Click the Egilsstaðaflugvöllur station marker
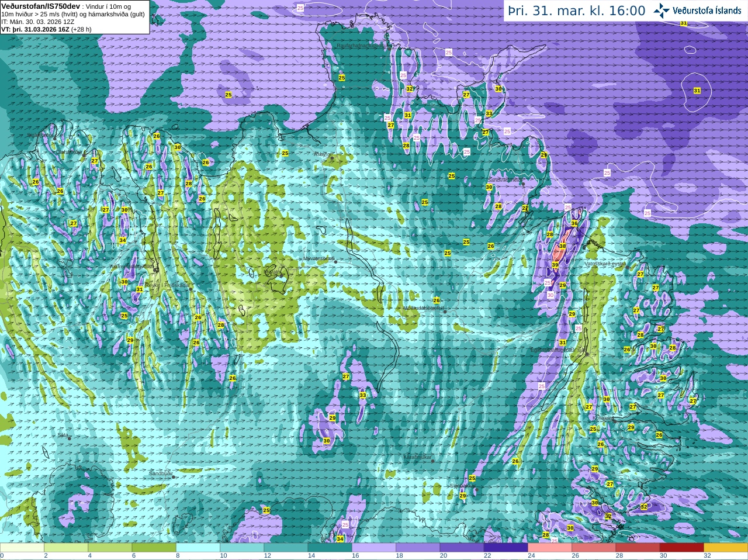Image resolution: width=748 pixels, height=560 pixels. (x=587, y=354)
